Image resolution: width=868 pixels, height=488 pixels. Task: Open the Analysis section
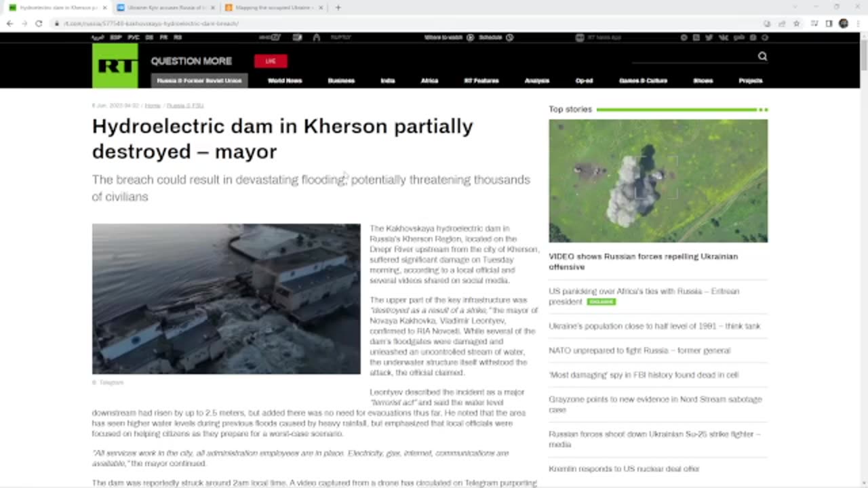coord(537,81)
